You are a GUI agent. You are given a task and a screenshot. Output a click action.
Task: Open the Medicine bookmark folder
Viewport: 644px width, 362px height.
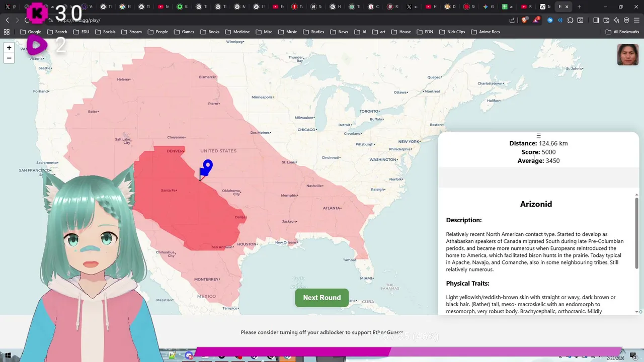(x=237, y=32)
